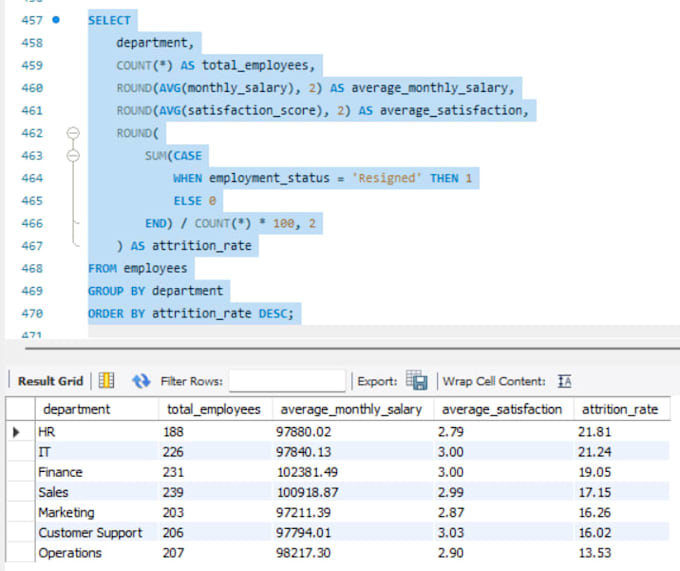Click the ORDER BY attrition_rate DESC line
The height and width of the screenshot is (571, 680).
[x=191, y=313]
